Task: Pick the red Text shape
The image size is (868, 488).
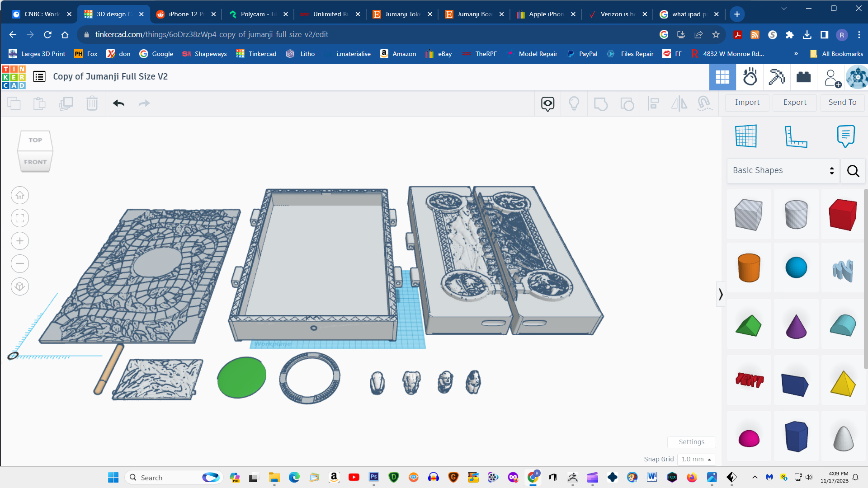Action: click(749, 380)
